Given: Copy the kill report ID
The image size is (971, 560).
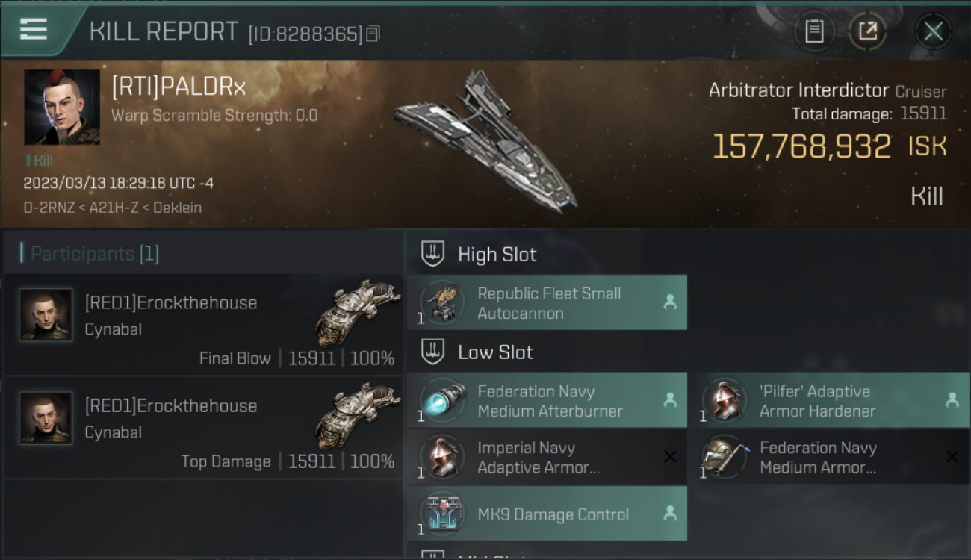Looking at the screenshot, I should coord(373,34).
